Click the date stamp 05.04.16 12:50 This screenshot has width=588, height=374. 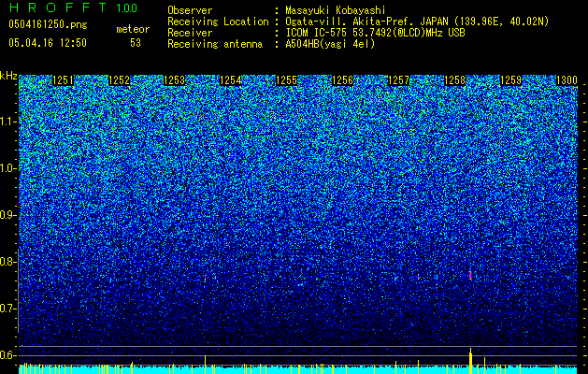[x=48, y=42]
